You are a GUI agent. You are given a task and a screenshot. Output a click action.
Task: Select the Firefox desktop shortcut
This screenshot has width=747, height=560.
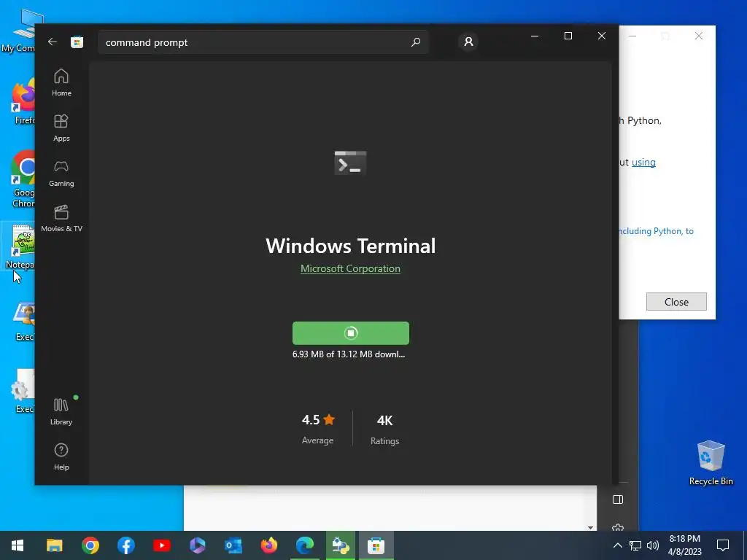click(23, 101)
